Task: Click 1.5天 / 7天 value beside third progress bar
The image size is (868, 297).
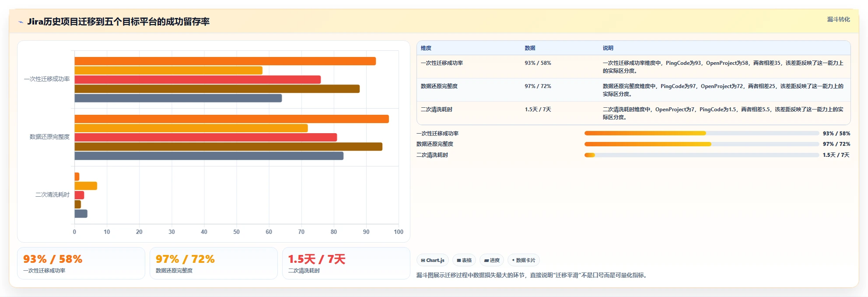Action: 836,155
